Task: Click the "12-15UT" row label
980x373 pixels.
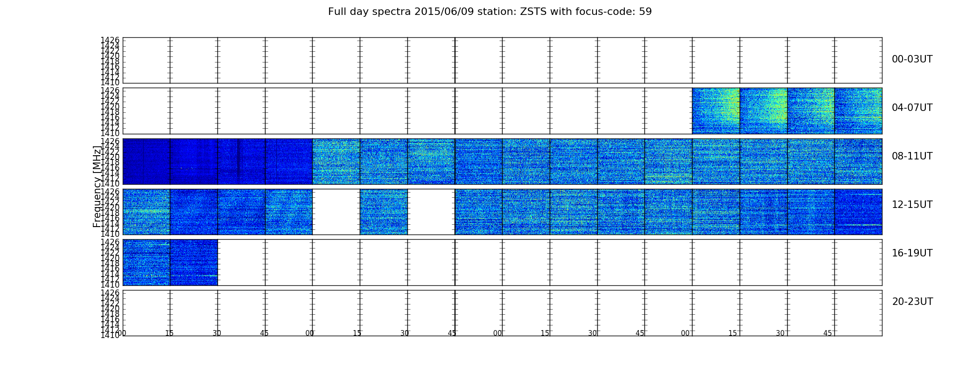Action: coord(912,205)
